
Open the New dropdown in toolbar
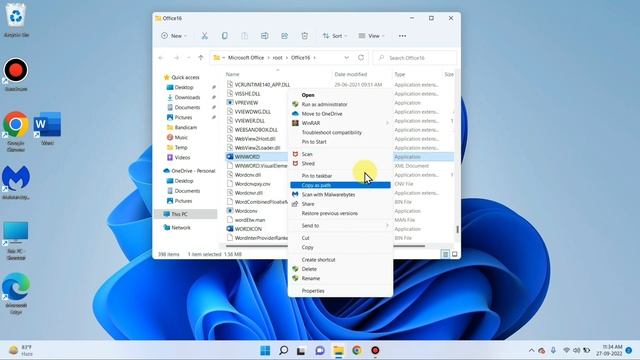(x=174, y=36)
